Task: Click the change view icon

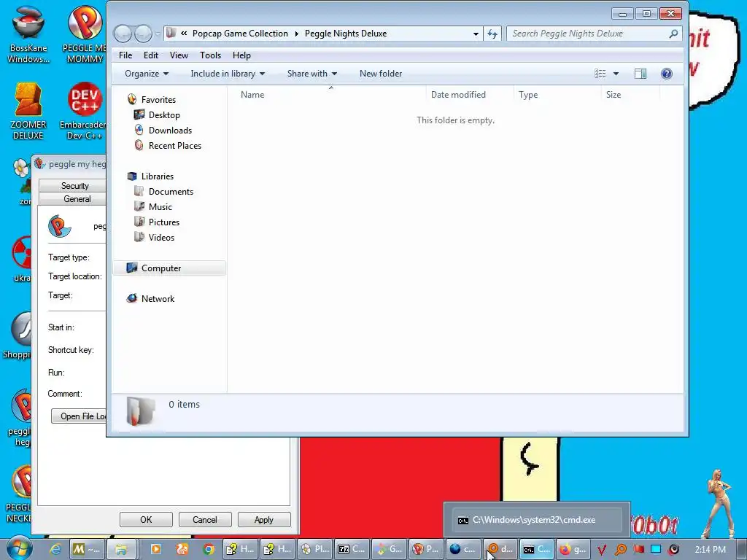Action: (600, 74)
